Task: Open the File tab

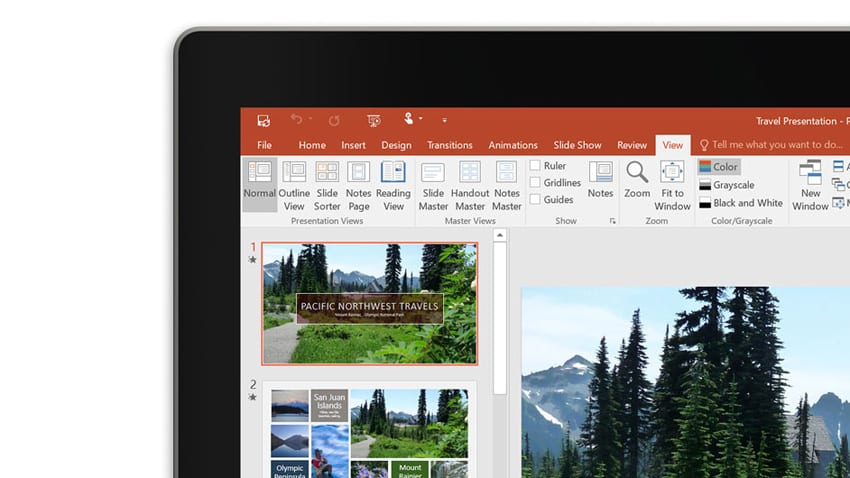Action: point(265,145)
